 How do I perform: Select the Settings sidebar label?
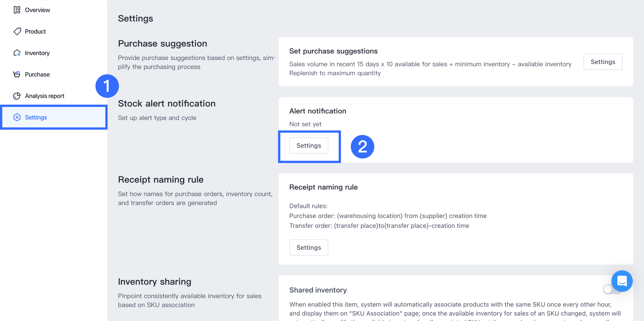click(x=36, y=117)
